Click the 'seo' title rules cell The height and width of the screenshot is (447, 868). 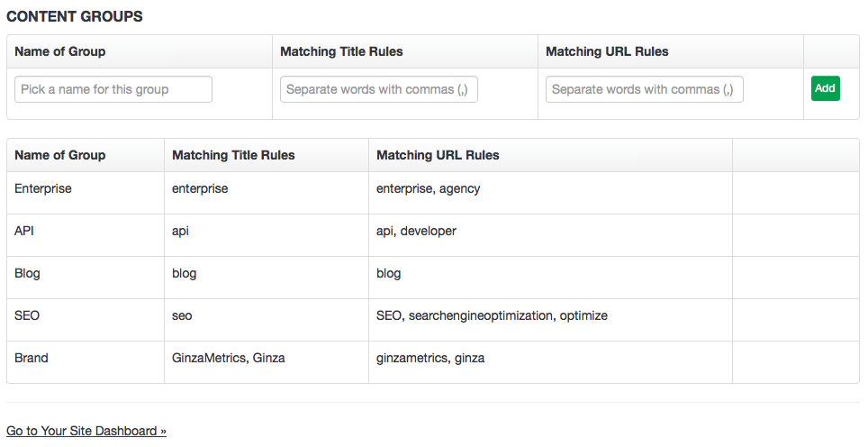267,320
